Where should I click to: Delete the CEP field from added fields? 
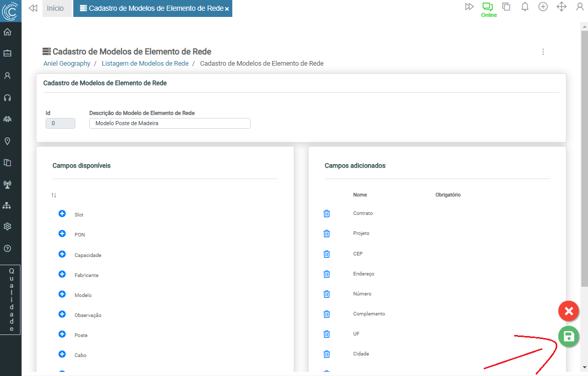(x=327, y=254)
